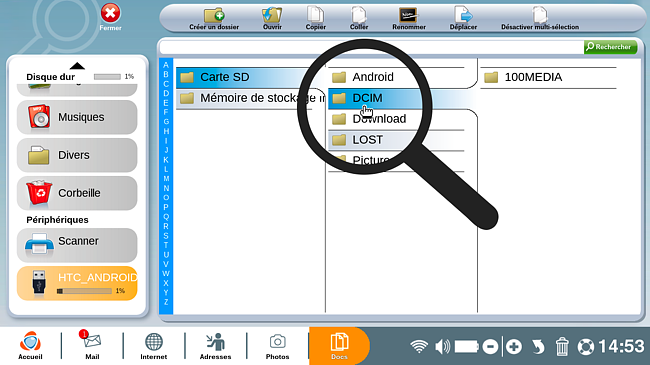Click the taskbar trash bin icon
Viewport: 650px width, 365px height.
562,346
